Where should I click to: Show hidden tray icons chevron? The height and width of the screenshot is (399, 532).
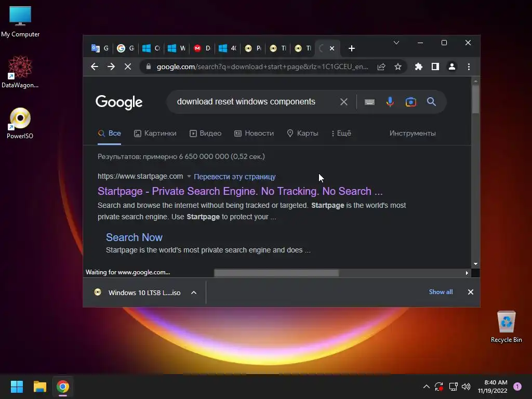click(x=427, y=387)
